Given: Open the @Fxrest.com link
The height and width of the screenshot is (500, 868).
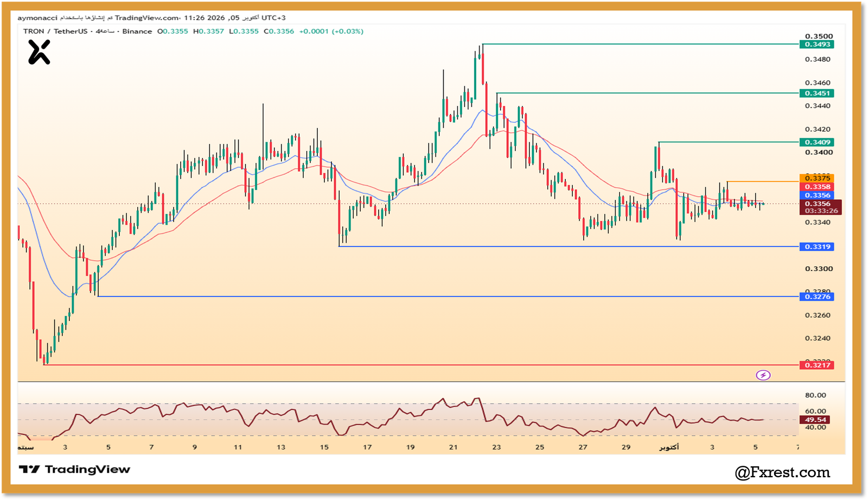Looking at the screenshot, I should 782,472.
